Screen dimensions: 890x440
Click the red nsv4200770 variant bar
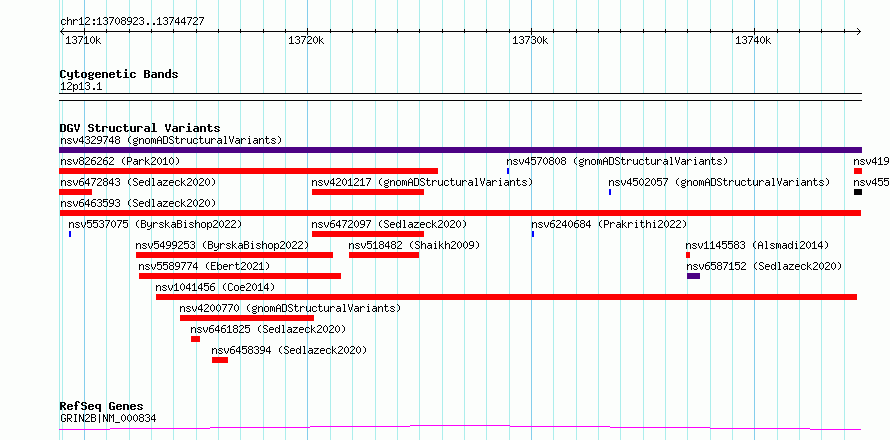[x=247, y=318]
